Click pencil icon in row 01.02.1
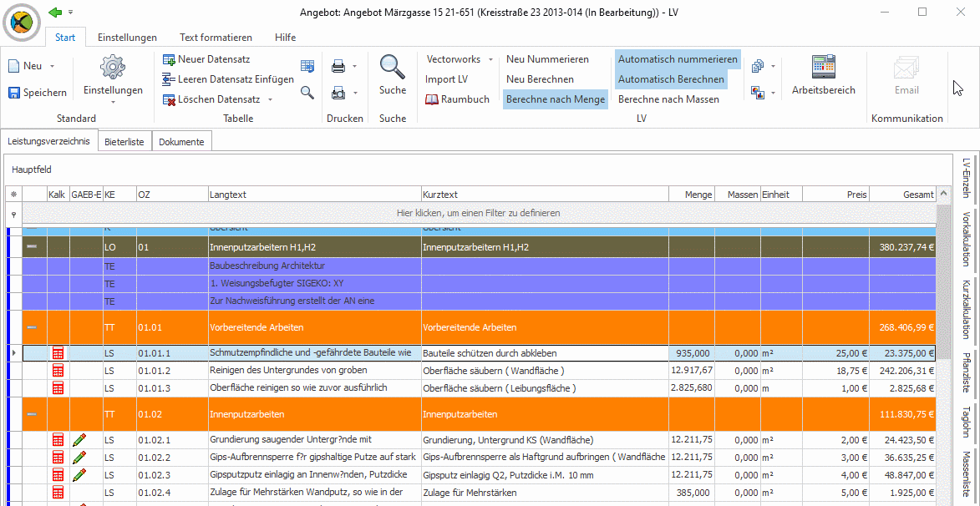The height and width of the screenshot is (506, 980). (79, 440)
